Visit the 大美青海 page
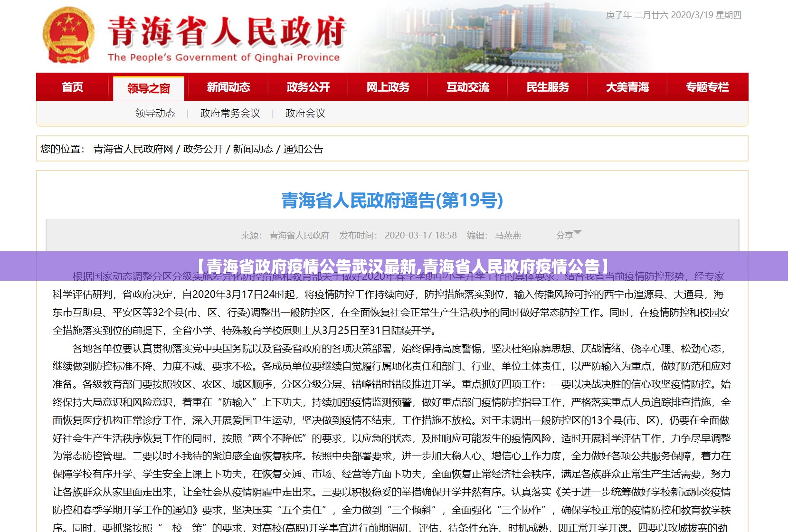The height and width of the screenshot is (532, 788). pos(627,87)
